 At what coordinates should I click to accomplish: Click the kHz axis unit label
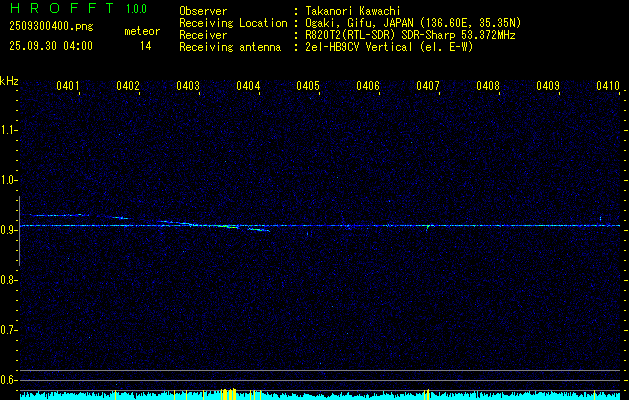9,80
